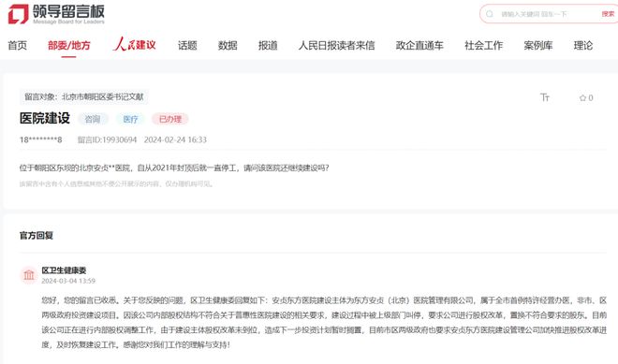Click the font size Tт icon
The image size is (618, 364).
[545, 97]
